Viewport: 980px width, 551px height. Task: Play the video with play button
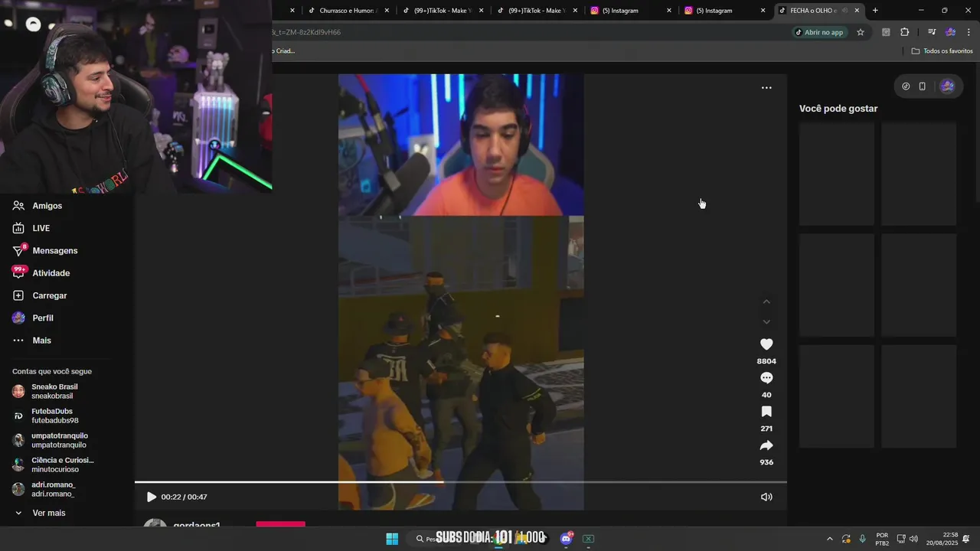(x=151, y=497)
